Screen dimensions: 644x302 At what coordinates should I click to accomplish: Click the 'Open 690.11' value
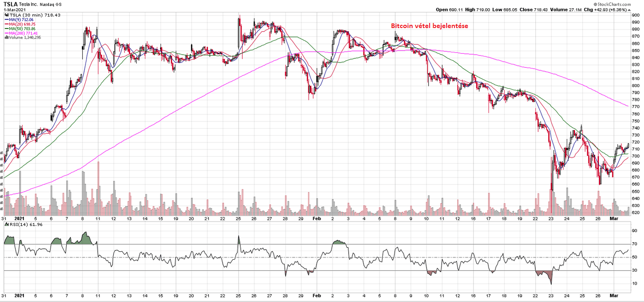point(449,10)
